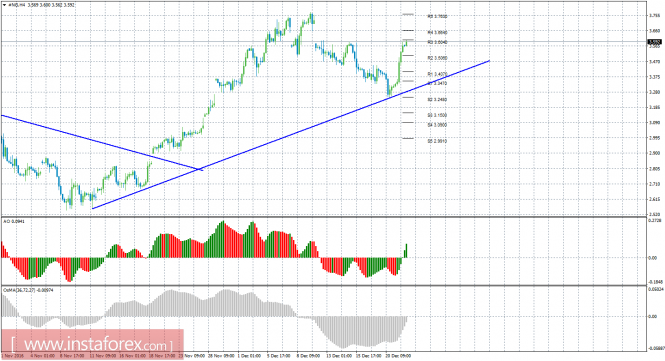665x361 pixels.
Task: Click the R5 pivot resistance label
Action: pyautogui.click(x=438, y=17)
